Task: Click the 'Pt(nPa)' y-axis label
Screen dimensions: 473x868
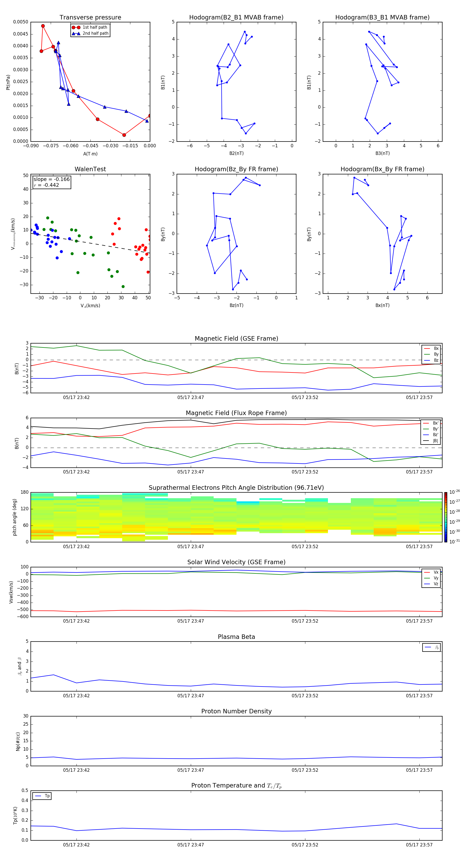Action: (8, 82)
